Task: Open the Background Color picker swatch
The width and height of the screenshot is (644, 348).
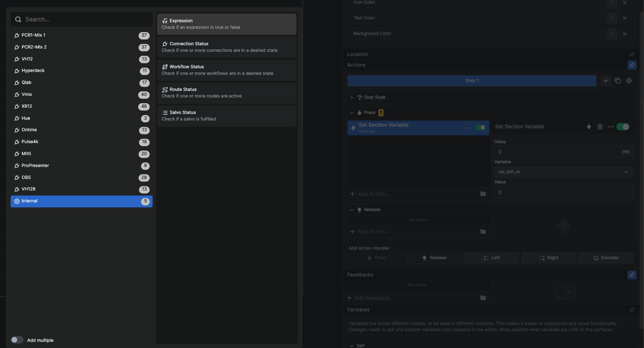Action: click(612, 34)
